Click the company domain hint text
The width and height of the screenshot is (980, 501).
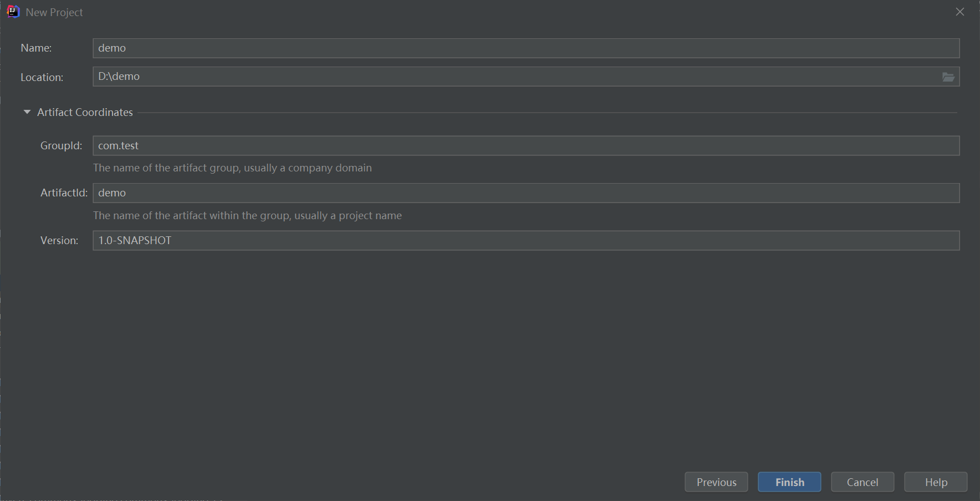(232, 168)
